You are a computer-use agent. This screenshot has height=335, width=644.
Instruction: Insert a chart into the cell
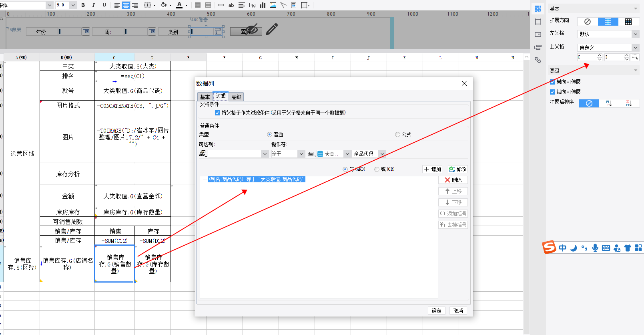(x=263, y=5)
